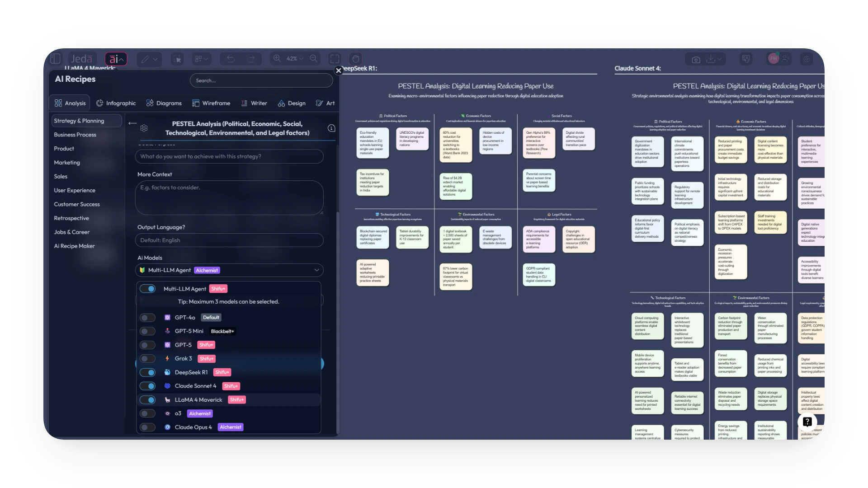Click the camera screenshot icon
This screenshot has width=868, height=488.
[x=696, y=59]
